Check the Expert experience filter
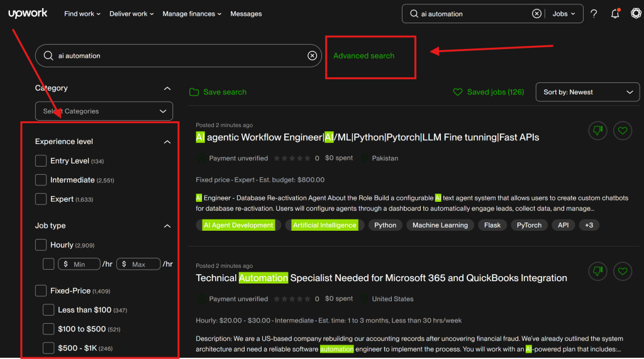Viewport: 644px width, 359px height. (x=41, y=199)
